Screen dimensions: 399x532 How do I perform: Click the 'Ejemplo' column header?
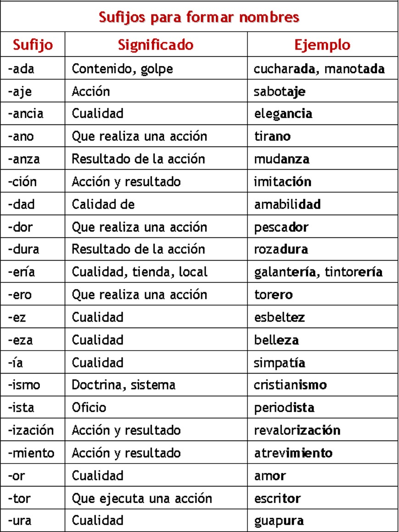322,45
